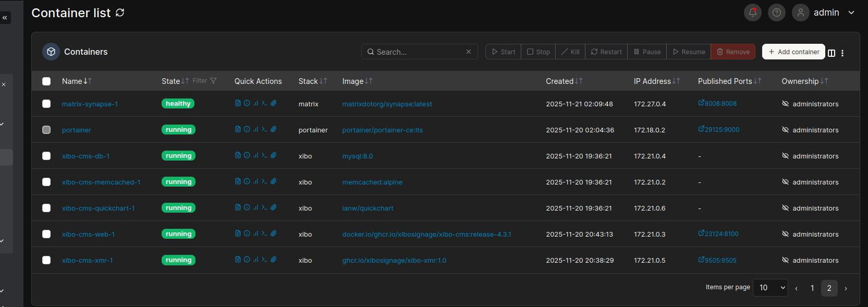The height and width of the screenshot is (307, 868).
Task: Open the Items per page dropdown
Action: (x=770, y=288)
